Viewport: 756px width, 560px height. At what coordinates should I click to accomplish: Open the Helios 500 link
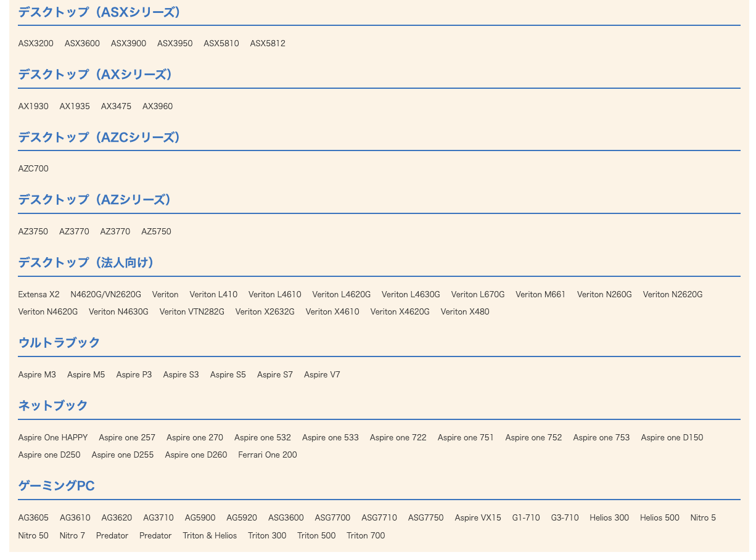pos(660,517)
